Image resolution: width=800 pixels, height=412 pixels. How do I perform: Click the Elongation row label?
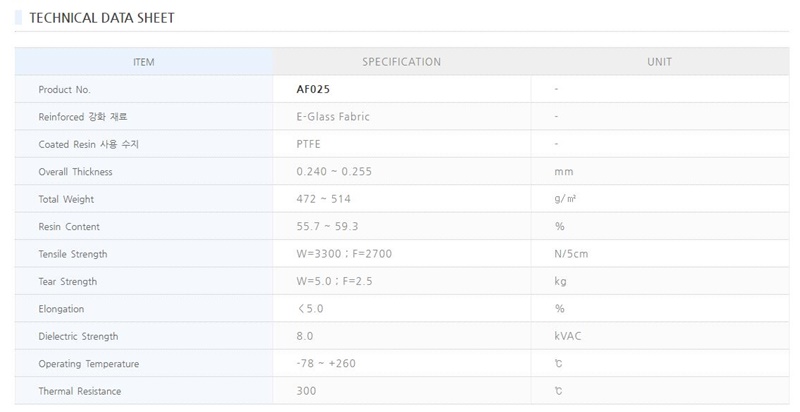click(x=61, y=309)
